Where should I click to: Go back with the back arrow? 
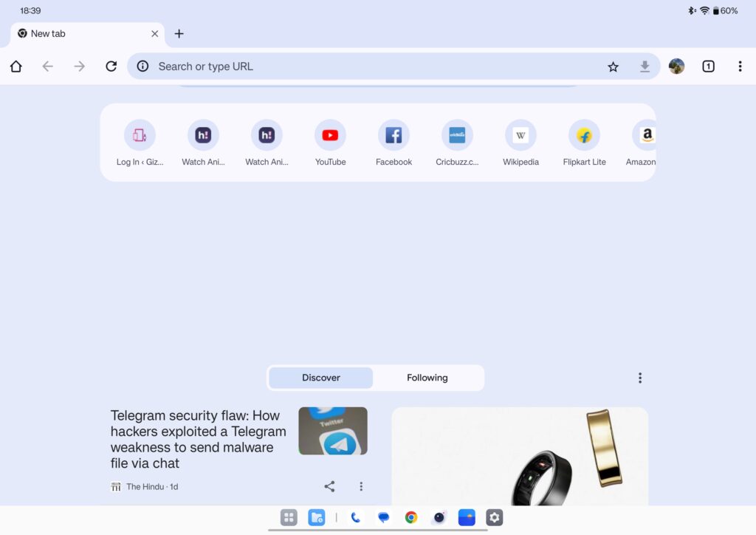(x=47, y=66)
